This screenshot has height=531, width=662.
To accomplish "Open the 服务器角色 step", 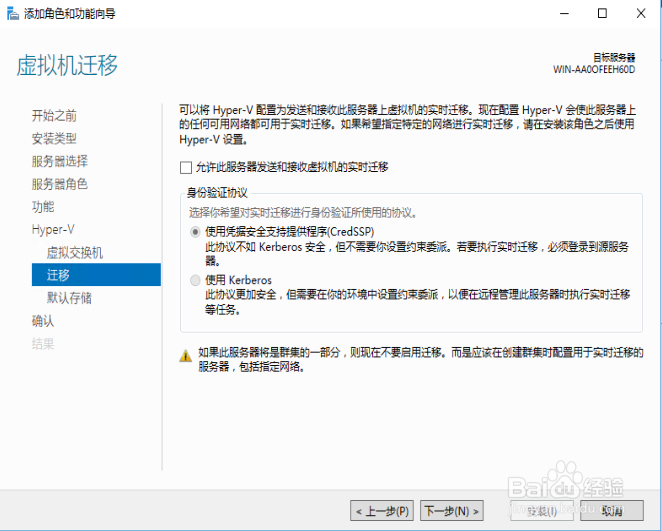I will pyautogui.click(x=60, y=184).
